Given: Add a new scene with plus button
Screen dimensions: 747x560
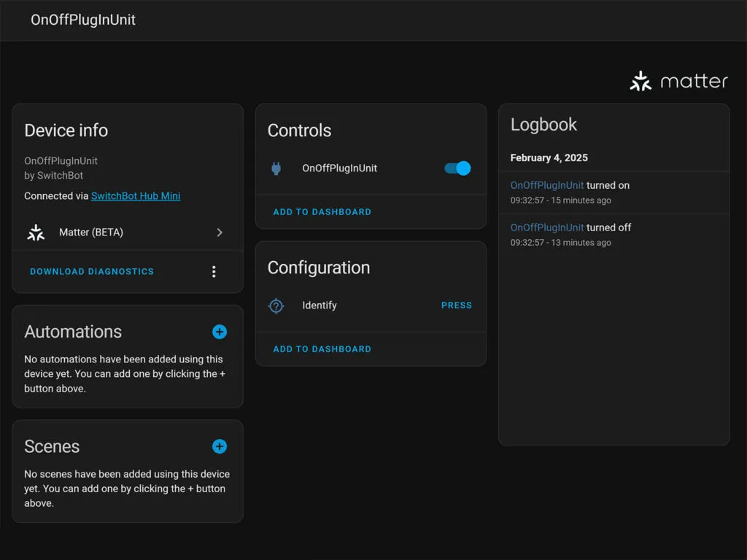Looking at the screenshot, I should pyautogui.click(x=219, y=447).
